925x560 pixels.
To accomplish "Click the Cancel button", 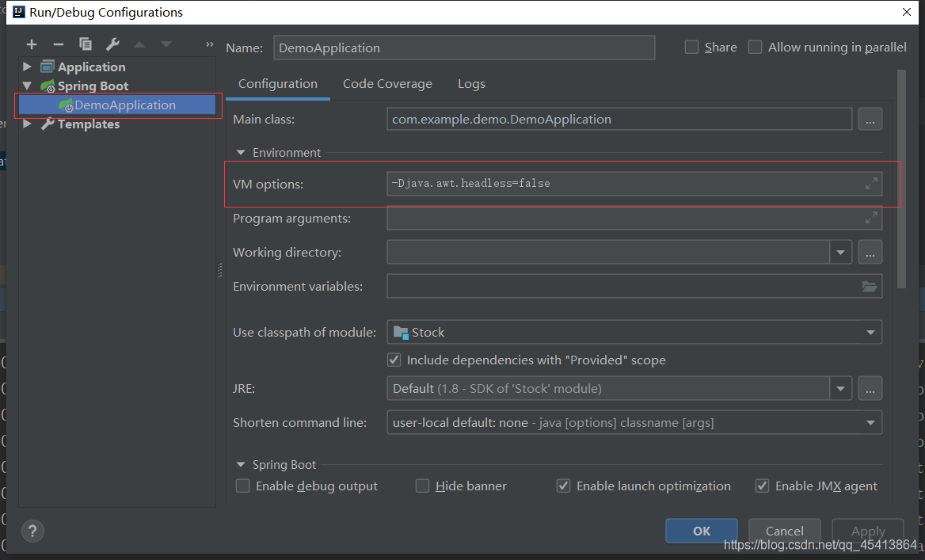I will point(785,531).
